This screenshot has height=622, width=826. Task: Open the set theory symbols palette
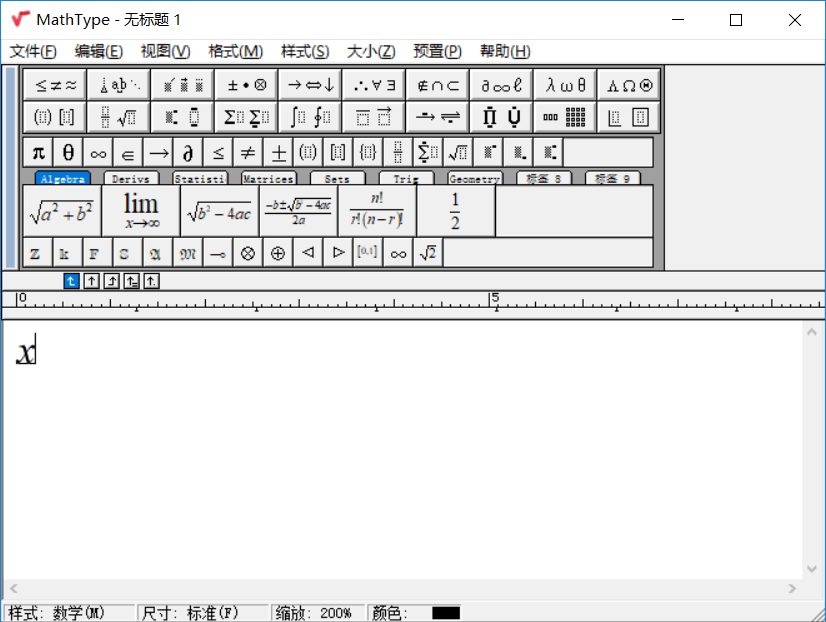point(435,84)
